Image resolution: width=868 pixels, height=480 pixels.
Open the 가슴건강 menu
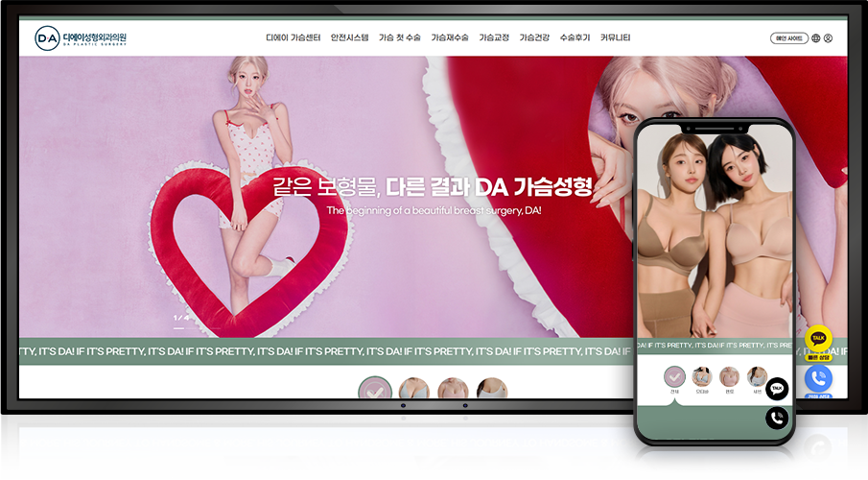tap(534, 37)
